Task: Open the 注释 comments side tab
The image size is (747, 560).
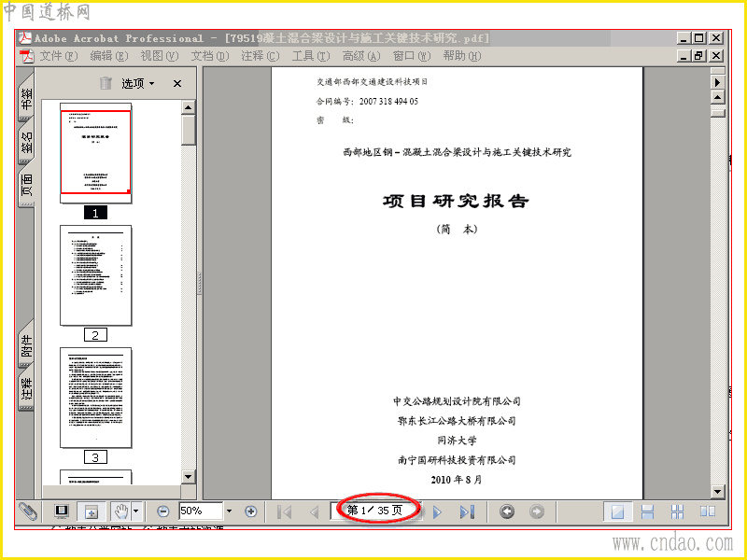Action: (27, 388)
